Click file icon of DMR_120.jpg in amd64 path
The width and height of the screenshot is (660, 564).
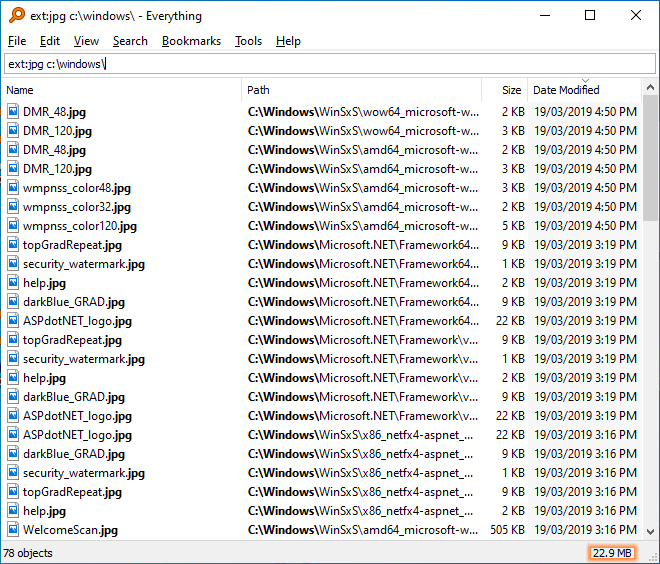(13, 168)
